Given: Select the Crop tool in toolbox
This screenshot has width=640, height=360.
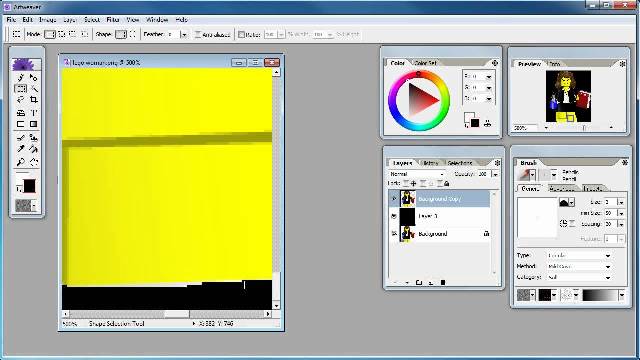Looking at the screenshot, I should [x=34, y=100].
